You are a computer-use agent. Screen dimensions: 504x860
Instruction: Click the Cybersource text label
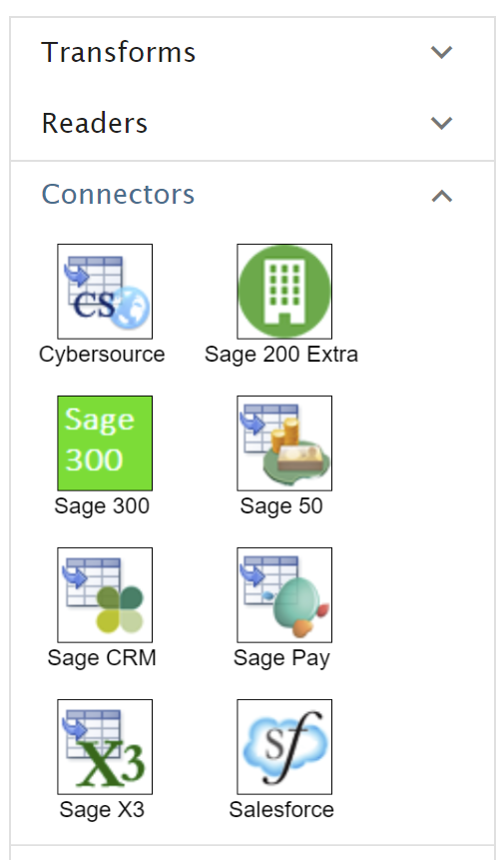tap(102, 355)
